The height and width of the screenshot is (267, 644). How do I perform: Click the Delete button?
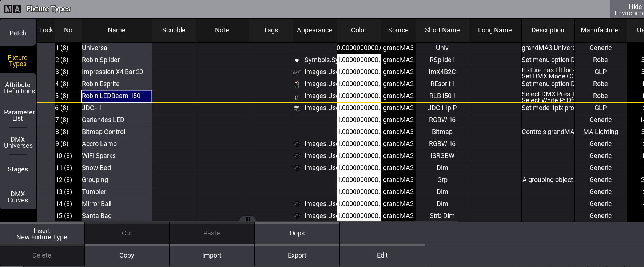tap(42, 255)
